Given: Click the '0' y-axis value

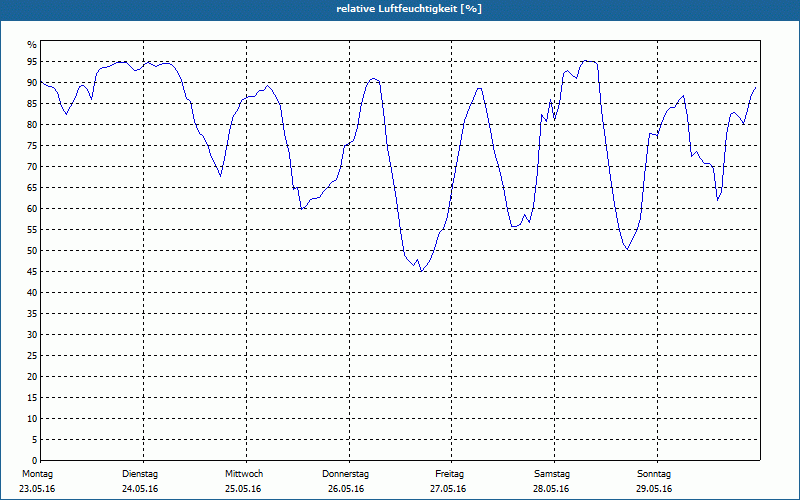Looking at the screenshot, I should 35,460.
